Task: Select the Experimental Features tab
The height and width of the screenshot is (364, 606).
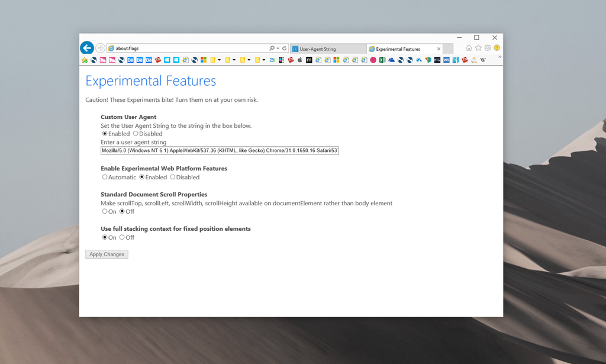Action: pyautogui.click(x=404, y=49)
